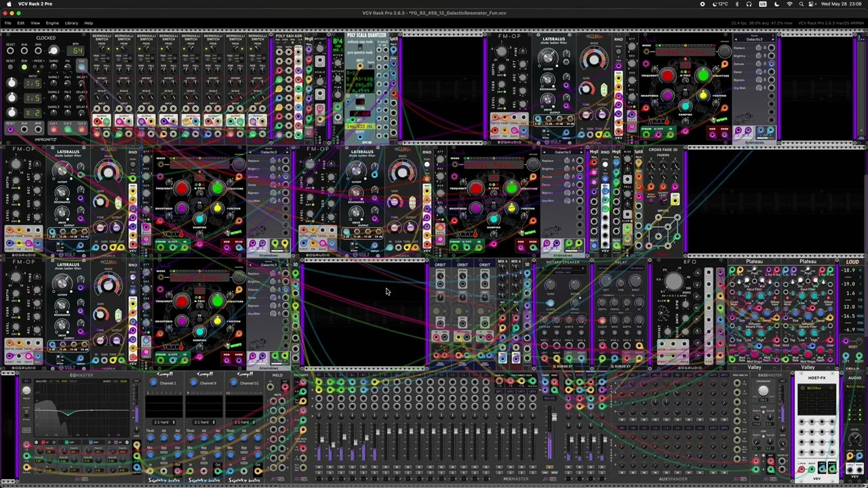Screen dimensions: 868x488
Task: Click the red FREQUENCY knob on the top-row resonator
Action: coord(667,77)
